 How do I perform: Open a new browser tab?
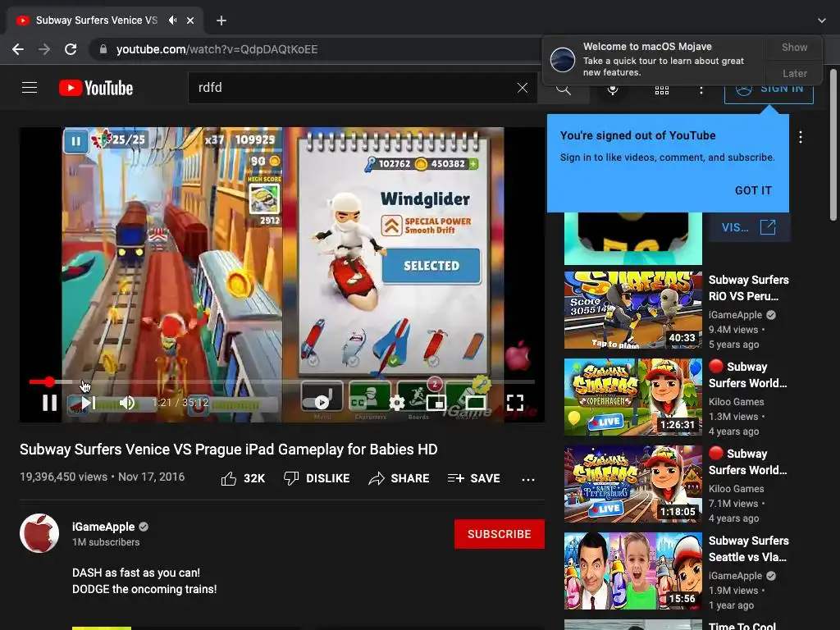coord(221,21)
